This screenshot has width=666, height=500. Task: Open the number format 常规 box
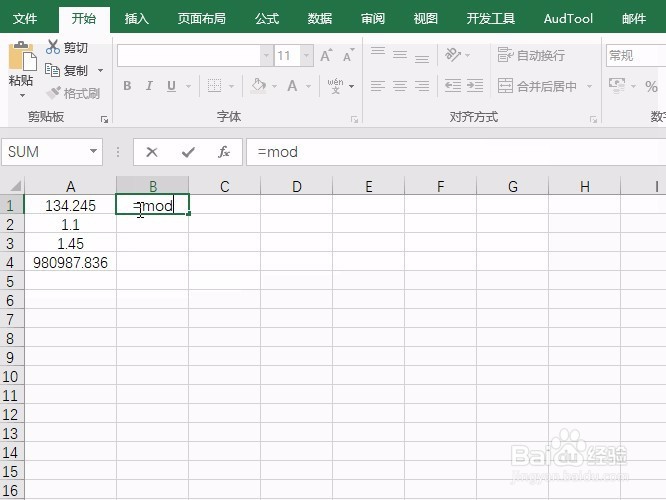(x=636, y=55)
